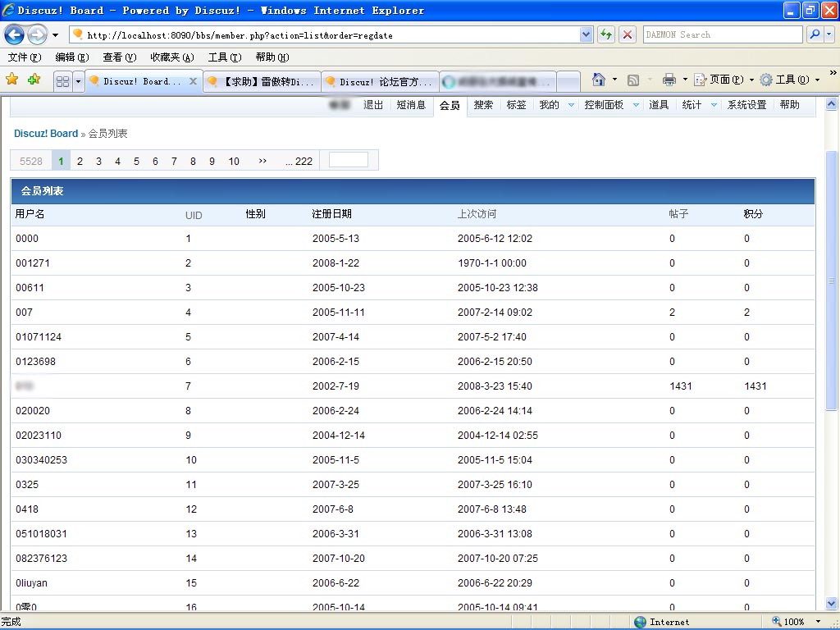Click the page number jump input box
This screenshot has width=840, height=630.
(x=348, y=160)
